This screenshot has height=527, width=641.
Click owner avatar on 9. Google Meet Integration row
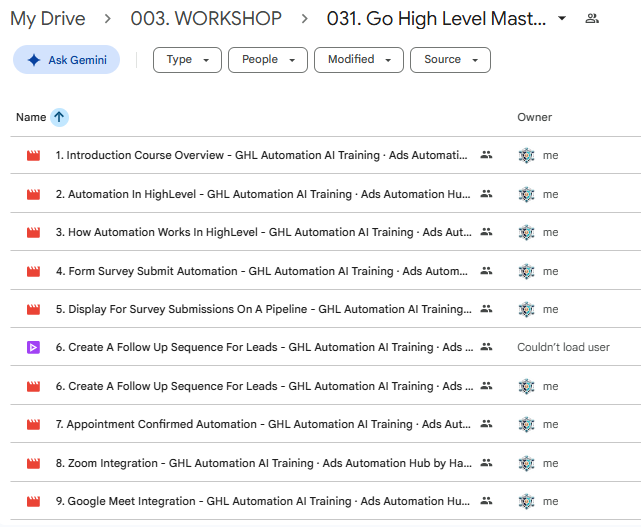tap(527, 501)
